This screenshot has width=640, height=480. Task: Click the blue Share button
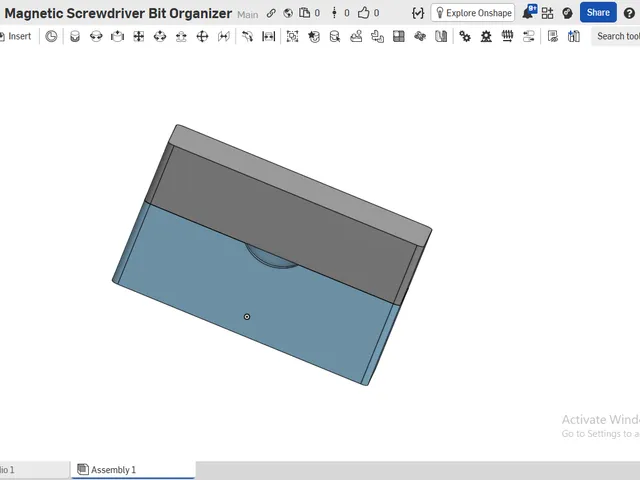point(598,12)
